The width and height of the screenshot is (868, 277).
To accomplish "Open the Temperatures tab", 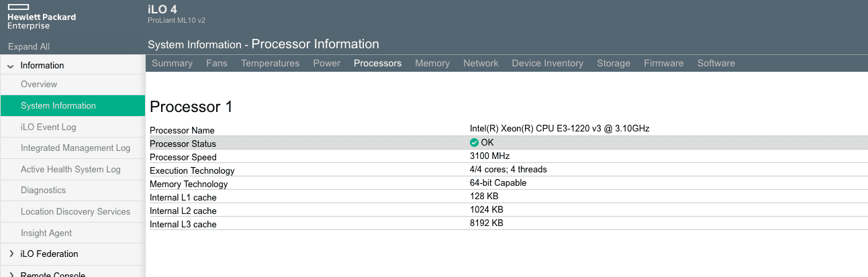I will click(x=271, y=63).
